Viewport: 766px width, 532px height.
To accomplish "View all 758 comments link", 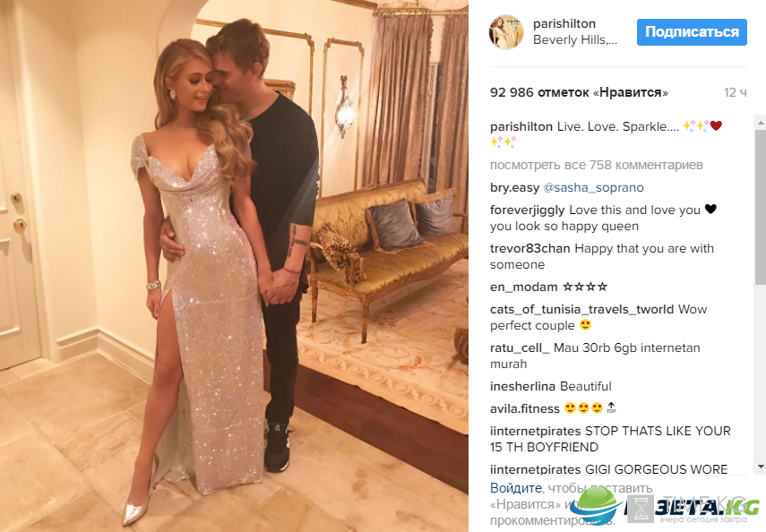I will (x=596, y=165).
